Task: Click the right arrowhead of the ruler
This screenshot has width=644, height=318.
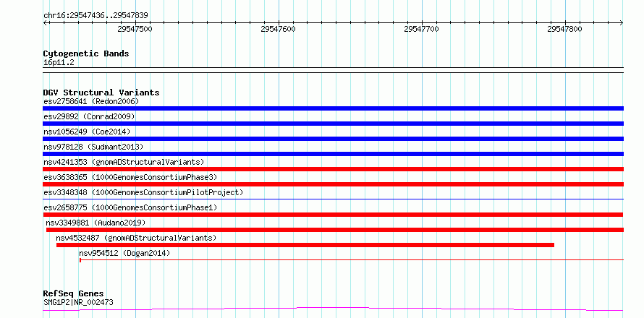Action: tap(622, 22)
